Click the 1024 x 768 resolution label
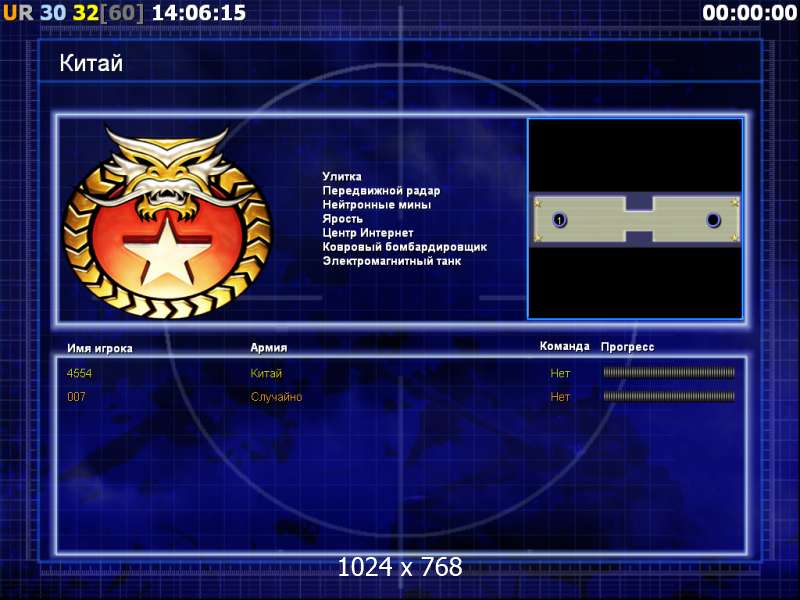This screenshot has height=600, width=800. tap(400, 567)
